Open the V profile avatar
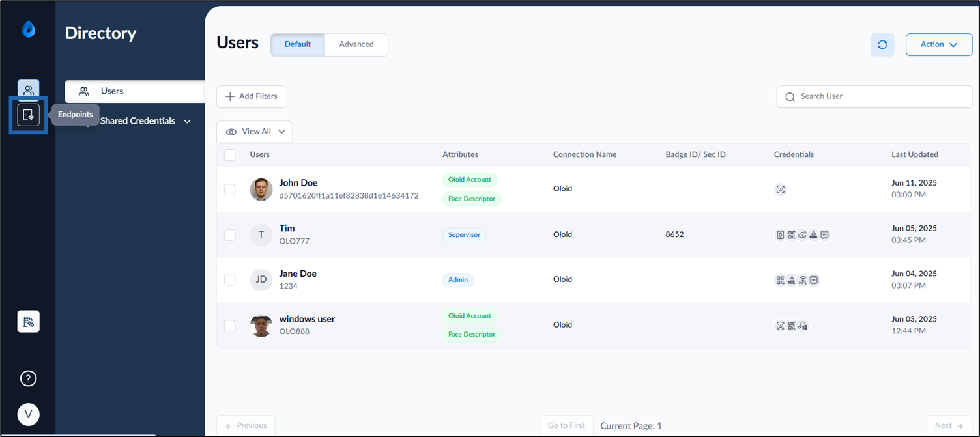 28,414
